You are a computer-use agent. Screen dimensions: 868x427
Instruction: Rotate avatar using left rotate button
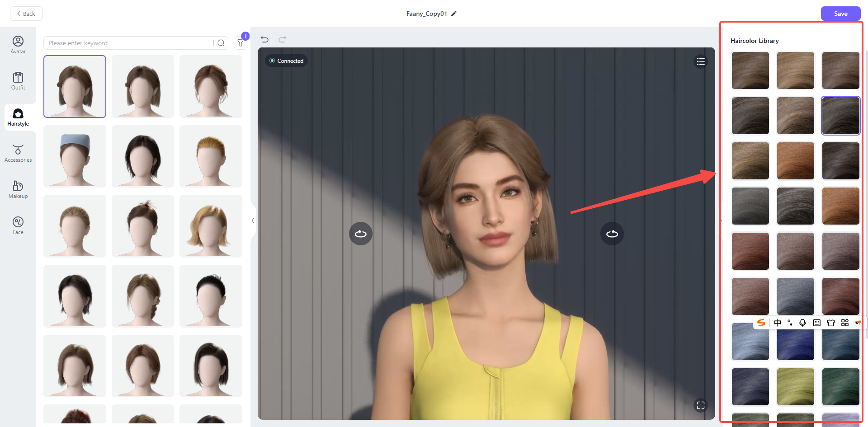click(361, 234)
